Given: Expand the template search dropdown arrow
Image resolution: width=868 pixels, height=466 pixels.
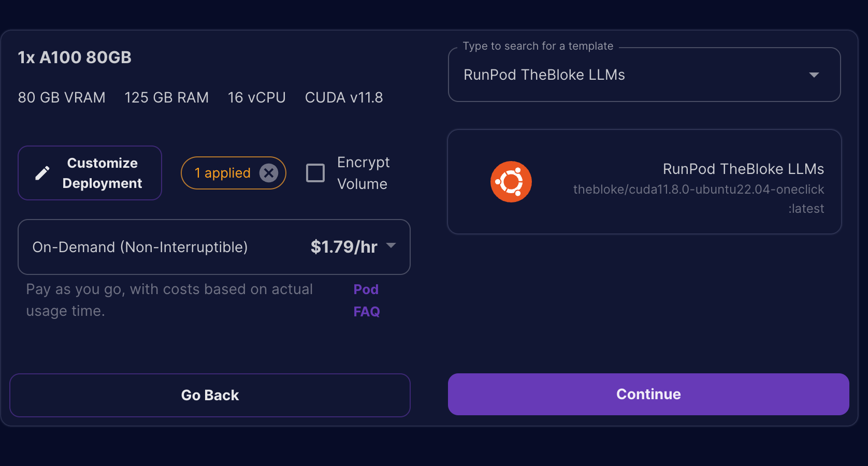Looking at the screenshot, I should [814, 75].
